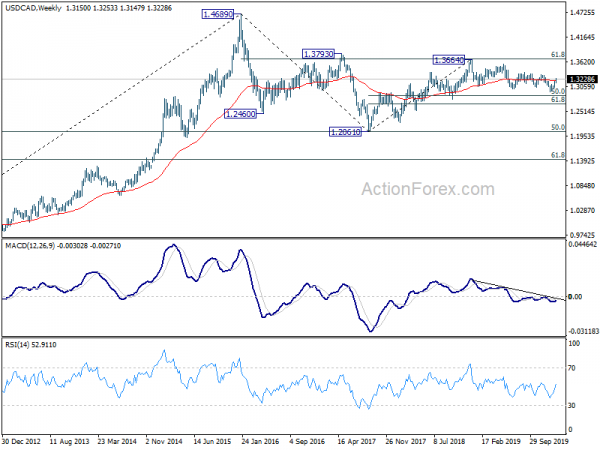
Task: Click the 30 Dec 2012 date label
Action: coord(21,441)
